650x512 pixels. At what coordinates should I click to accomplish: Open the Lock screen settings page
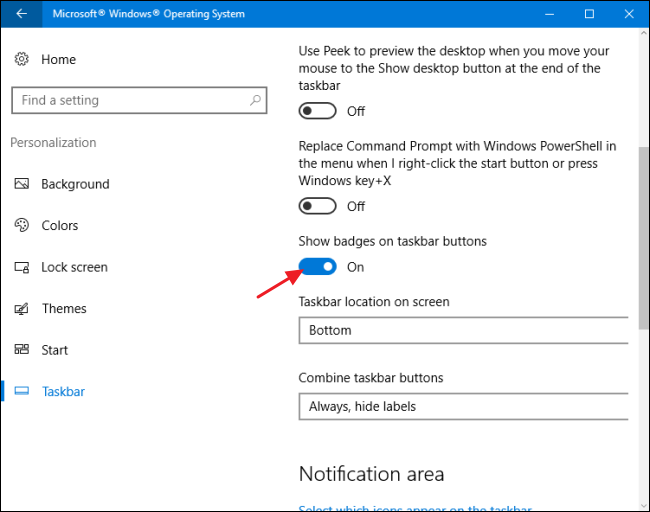pos(74,267)
